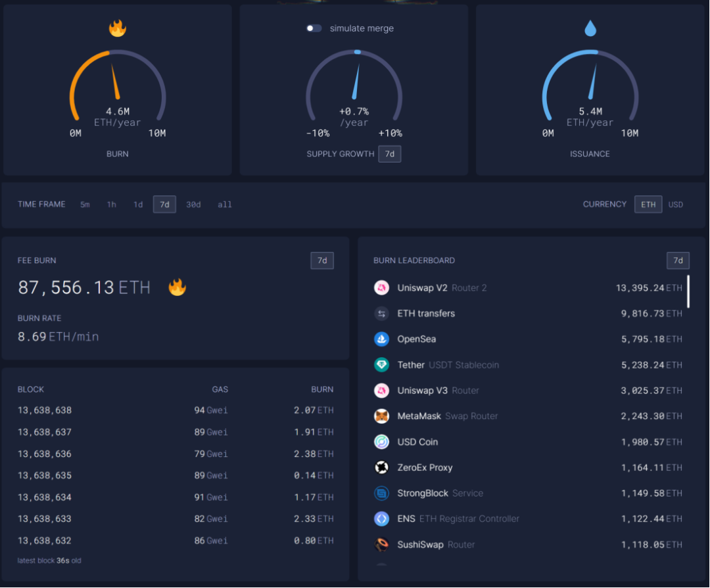Click the 0.14 ETH burn value

click(314, 476)
